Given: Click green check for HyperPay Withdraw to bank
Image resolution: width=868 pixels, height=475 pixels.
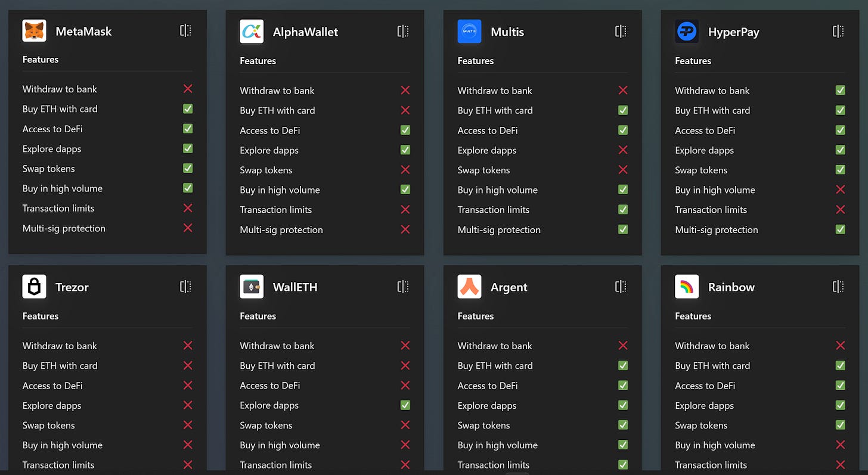Looking at the screenshot, I should [x=841, y=90].
